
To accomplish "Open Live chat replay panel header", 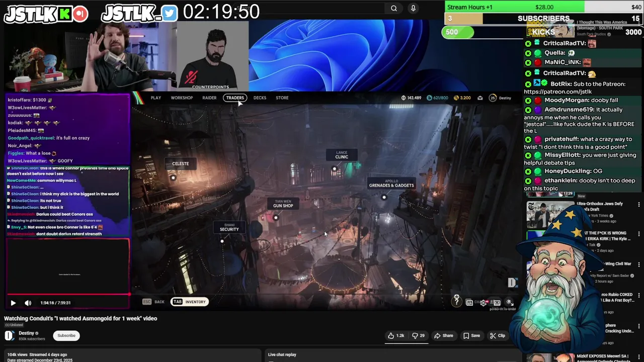I will coord(282,354).
